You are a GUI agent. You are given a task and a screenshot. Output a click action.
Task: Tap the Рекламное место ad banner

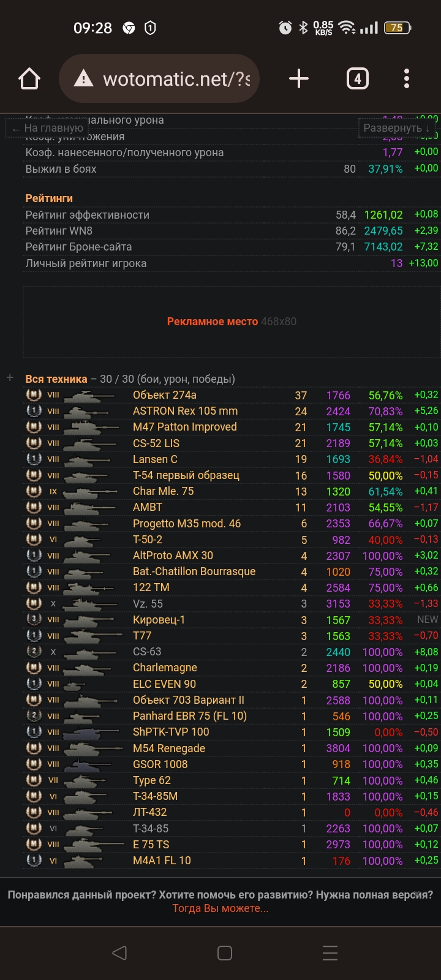point(231,322)
